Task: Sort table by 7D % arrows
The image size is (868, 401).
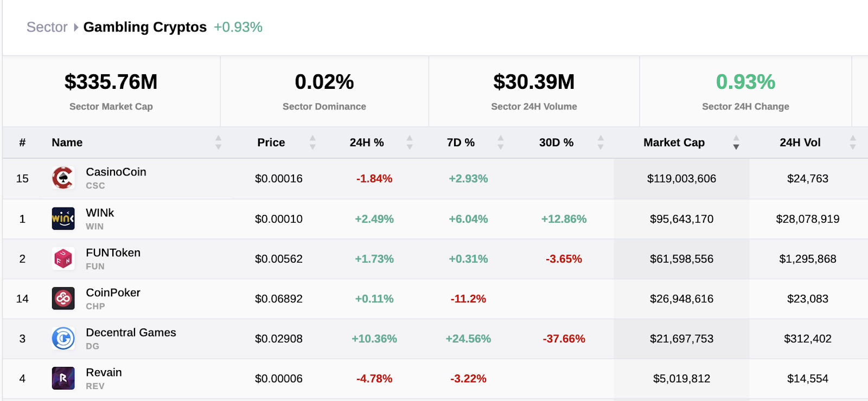Action: (501, 143)
